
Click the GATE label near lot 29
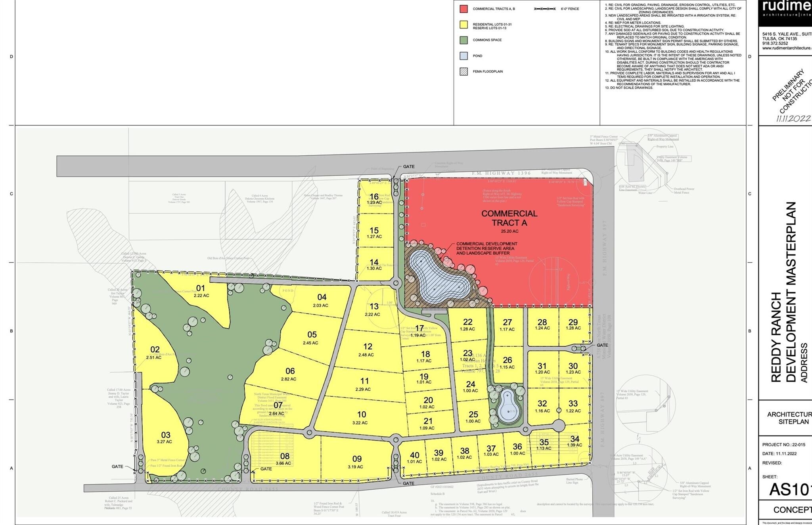point(602,345)
